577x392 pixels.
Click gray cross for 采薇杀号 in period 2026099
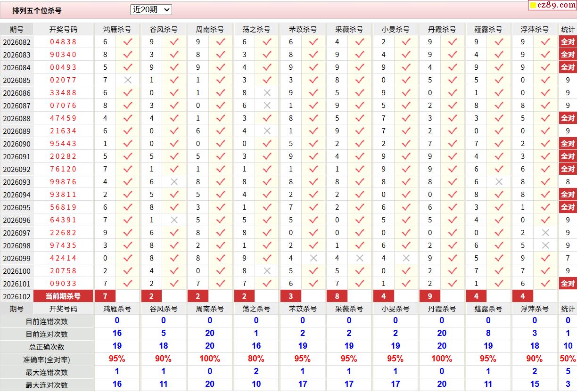[360, 258]
